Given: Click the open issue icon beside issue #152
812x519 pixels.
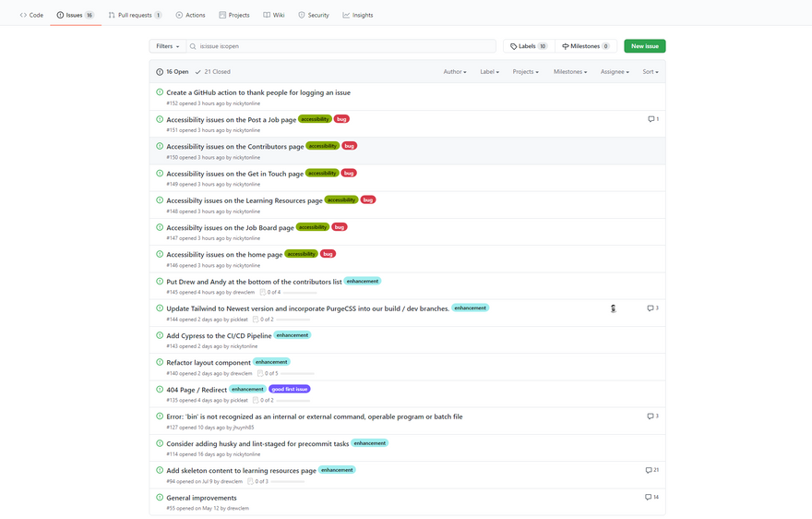Looking at the screenshot, I should 160,92.
